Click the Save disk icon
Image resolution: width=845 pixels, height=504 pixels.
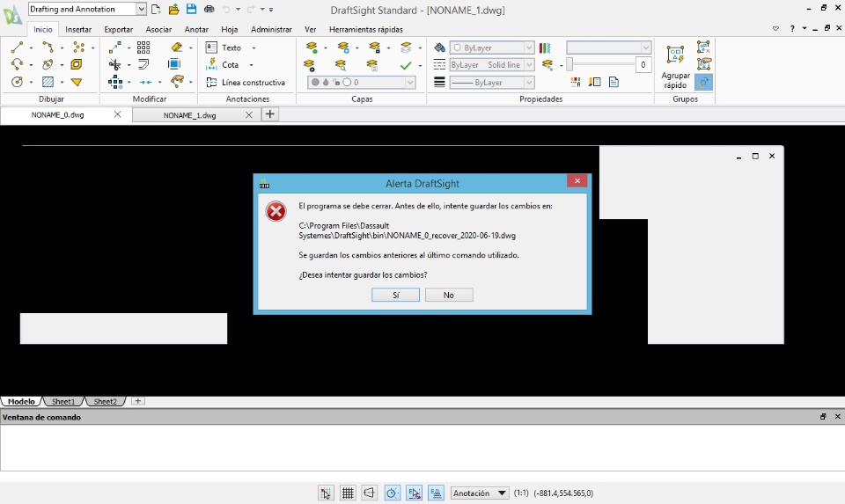(x=191, y=9)
